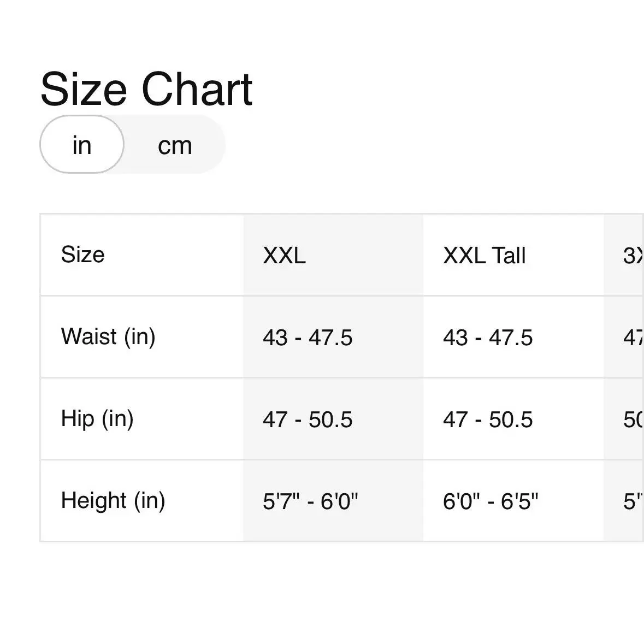
Task: Select the in unit toggle
Action: pyautogui.click(x=82, y=144)
